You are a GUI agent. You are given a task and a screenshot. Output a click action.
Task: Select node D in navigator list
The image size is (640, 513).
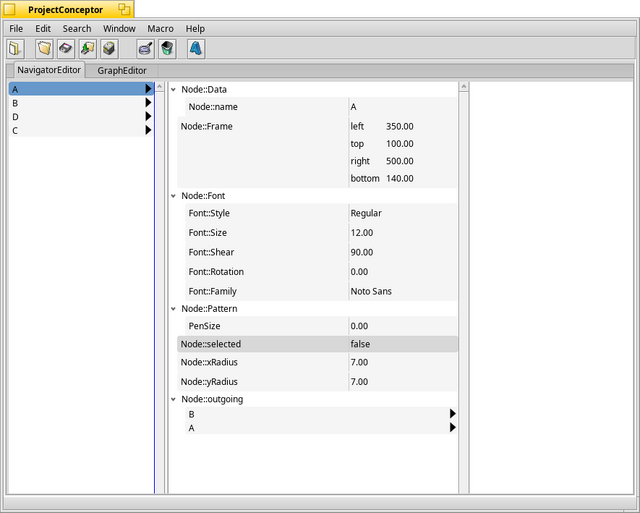tap(81, 117)
